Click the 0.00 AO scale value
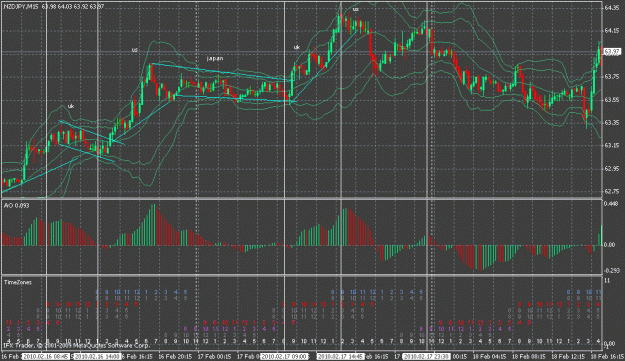Screen dimensions: 625x361 [610, 245]
